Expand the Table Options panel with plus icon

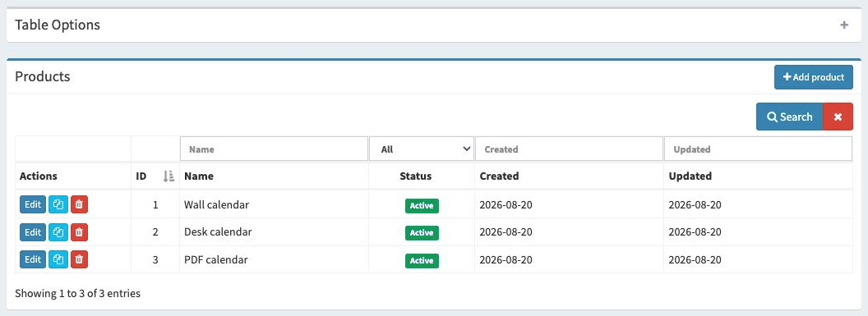click(843, 25)
